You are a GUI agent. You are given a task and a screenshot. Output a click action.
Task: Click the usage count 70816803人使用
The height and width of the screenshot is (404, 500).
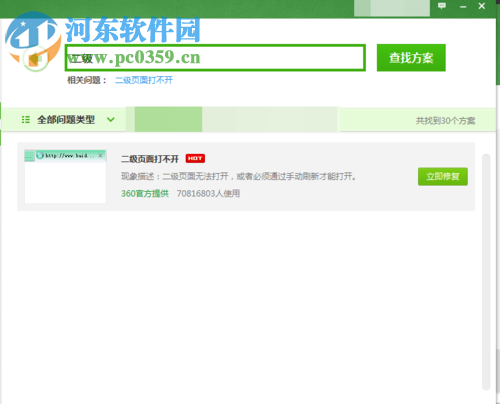(208, 194)
